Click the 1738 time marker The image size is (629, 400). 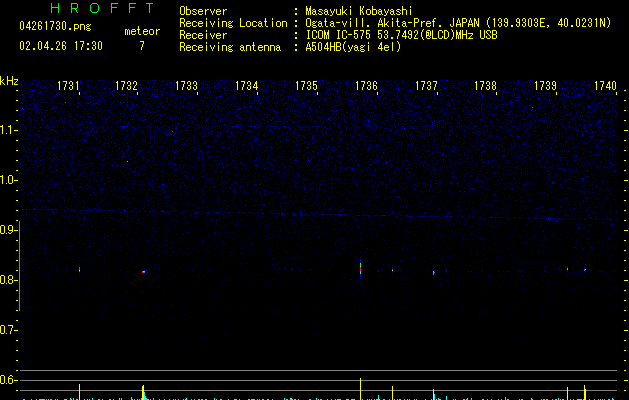[485, 86]
